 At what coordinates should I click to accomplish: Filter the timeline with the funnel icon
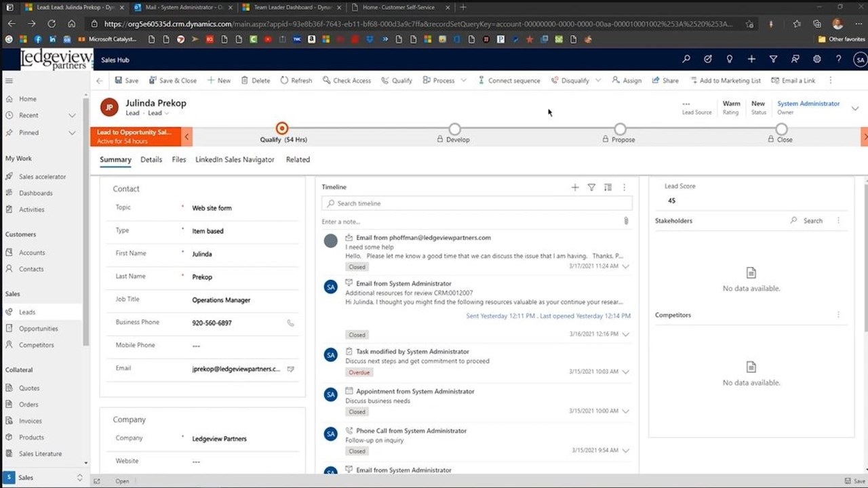(591, 187)
